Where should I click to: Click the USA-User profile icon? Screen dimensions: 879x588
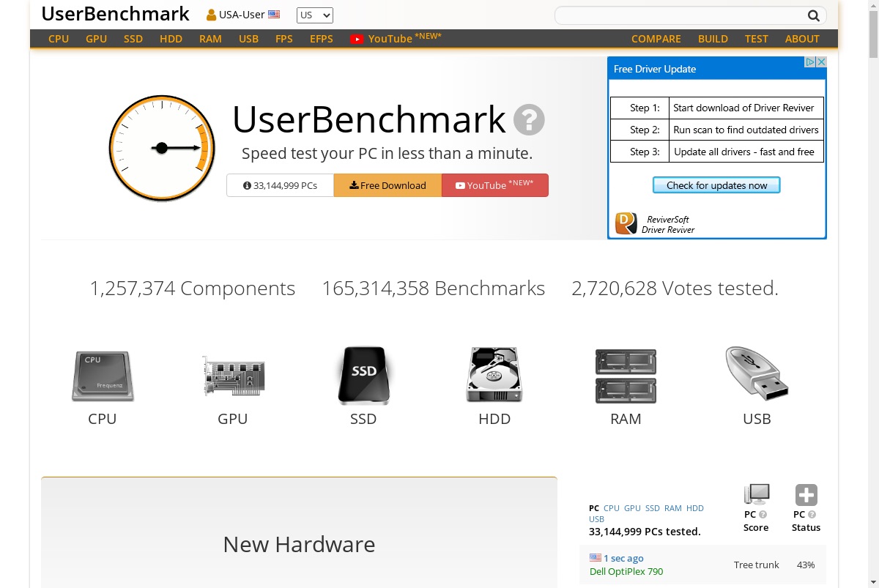(211, 15)
